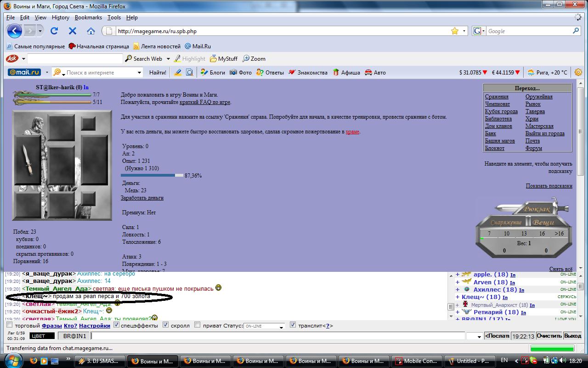This screenshot has height=368, width=588.
Task: Click the Search Web button
Action: point(144,58)
